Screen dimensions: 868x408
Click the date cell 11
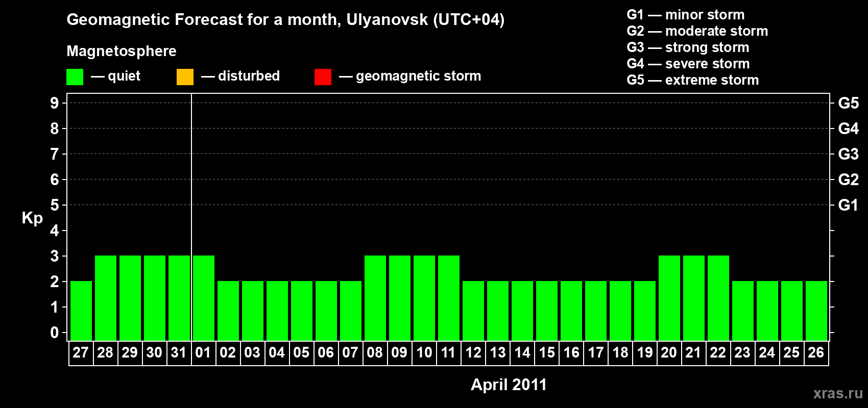(x=448, y=353)
